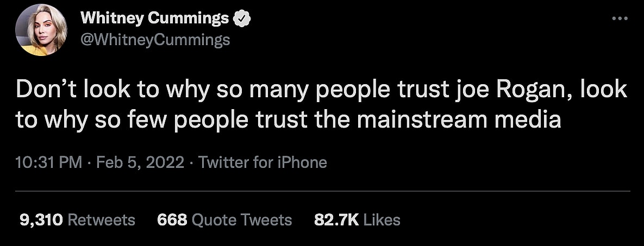Open the @WhitneyCummings handle link
The image size is (644, 246).
pyautogui.click(x=155, y=40)
